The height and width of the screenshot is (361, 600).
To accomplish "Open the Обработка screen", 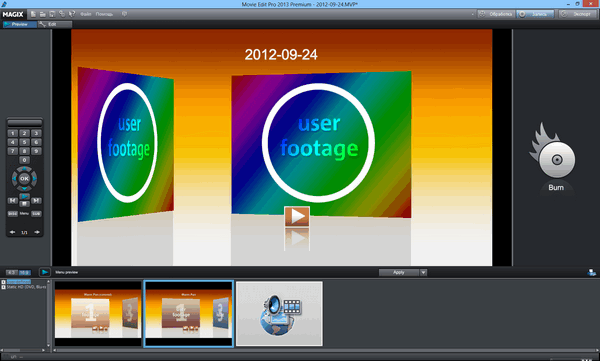I will coord(496,14).
